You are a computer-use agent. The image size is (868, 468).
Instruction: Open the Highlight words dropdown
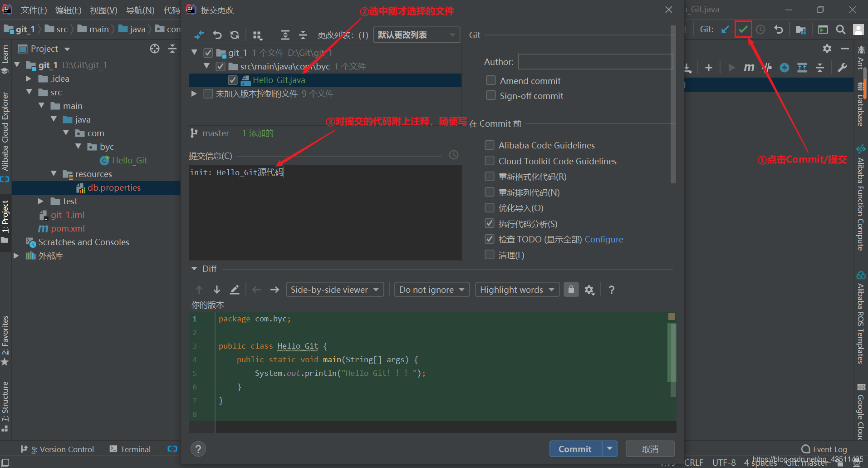[517, 290]
